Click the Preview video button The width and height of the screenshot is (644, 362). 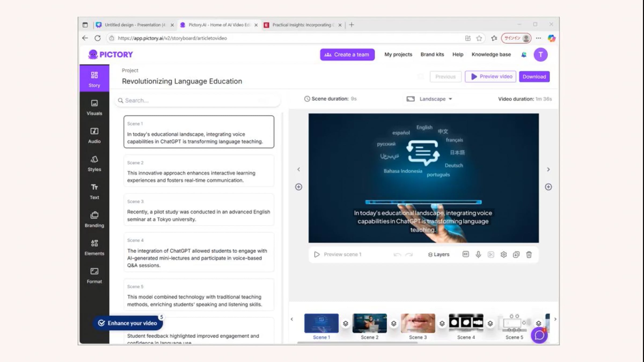[490, 76]
